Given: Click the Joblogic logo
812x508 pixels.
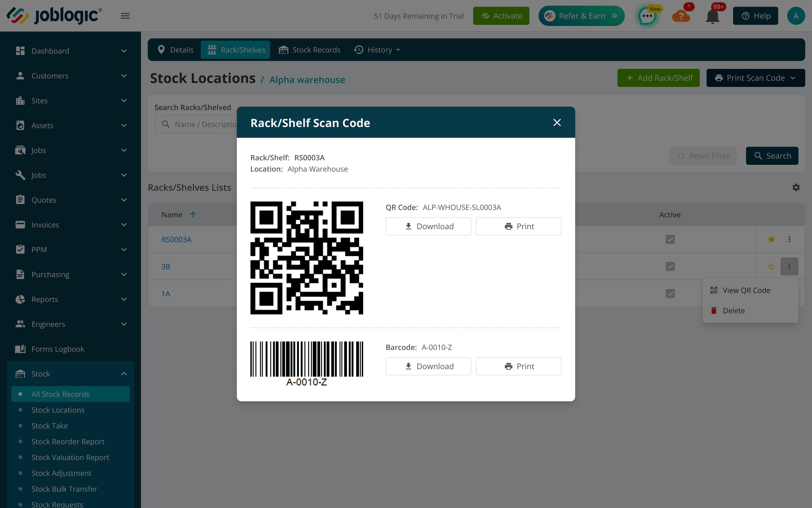Looking at the screenshot, I should pyautogui.click(x=54, y=16).
